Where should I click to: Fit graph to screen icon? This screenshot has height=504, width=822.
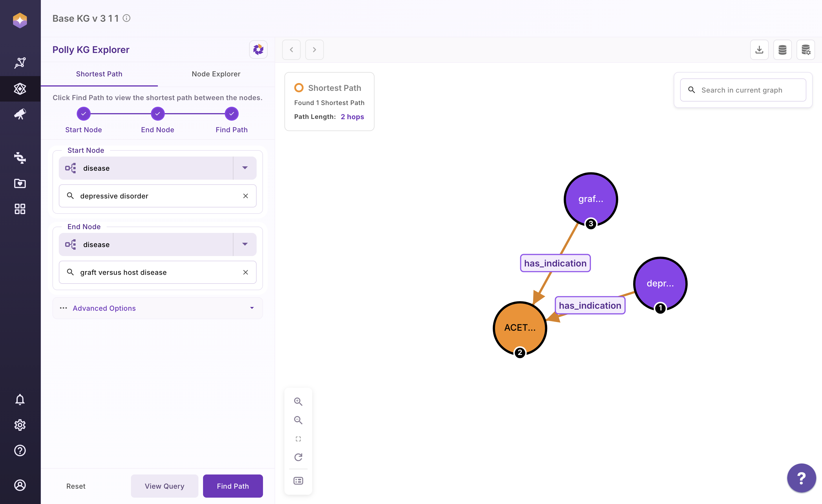(298, 439)
